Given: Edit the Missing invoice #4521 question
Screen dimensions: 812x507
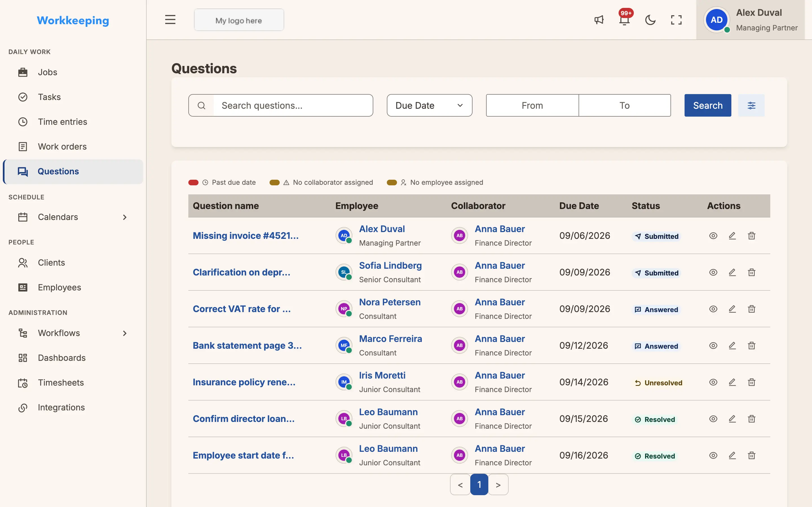Looking at the screenshot, I should click(732, 236).
